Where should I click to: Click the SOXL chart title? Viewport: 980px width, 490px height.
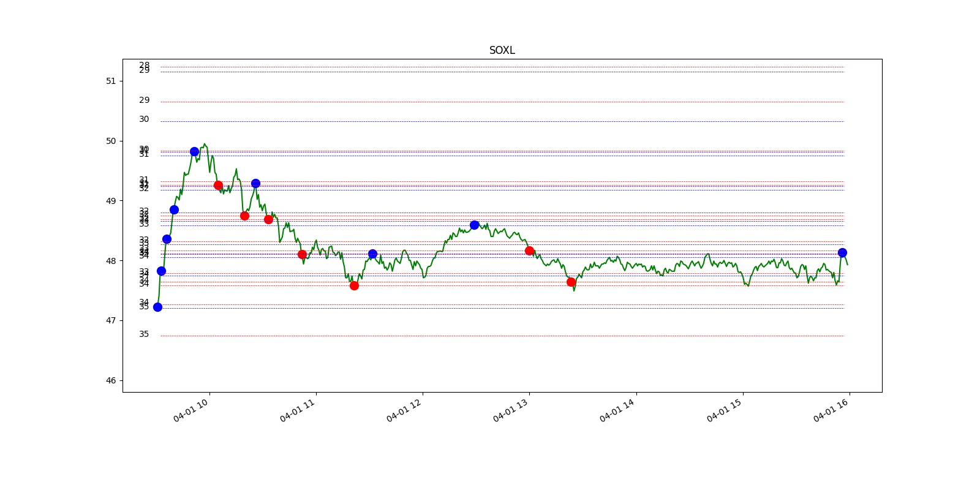click(502, 50)
